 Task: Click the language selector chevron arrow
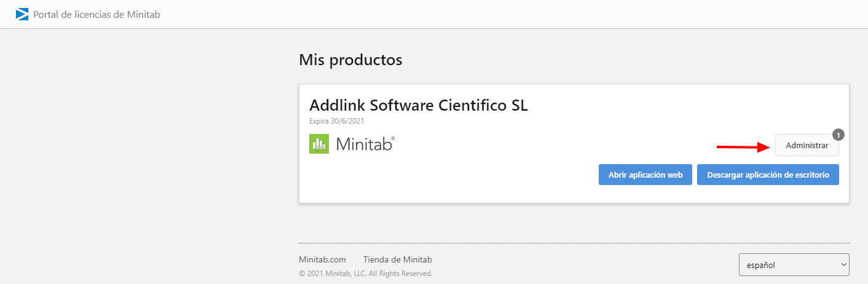(842, 265)
